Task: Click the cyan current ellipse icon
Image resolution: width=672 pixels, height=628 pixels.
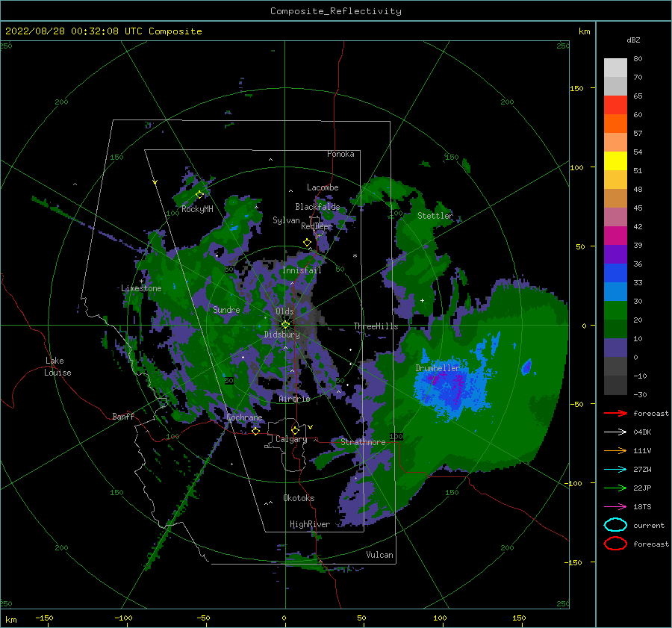Action: click(x=615, y=525)
